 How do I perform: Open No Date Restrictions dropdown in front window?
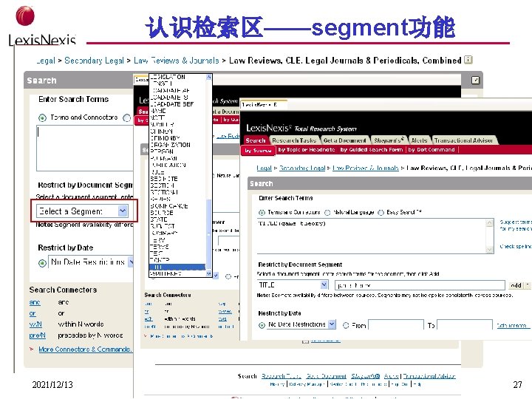point(332,324)
